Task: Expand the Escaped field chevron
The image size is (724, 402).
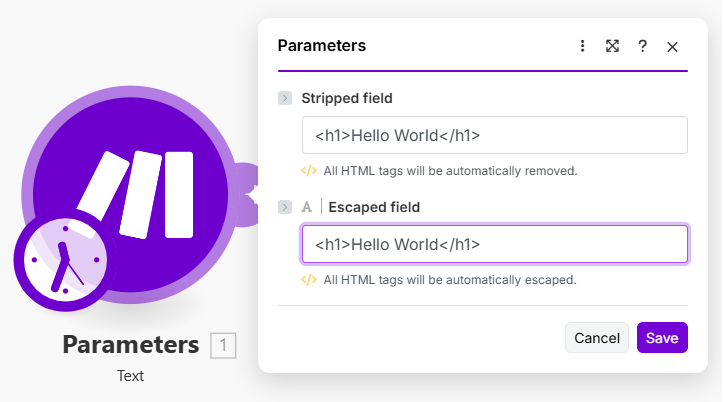Action: [285, 208]
